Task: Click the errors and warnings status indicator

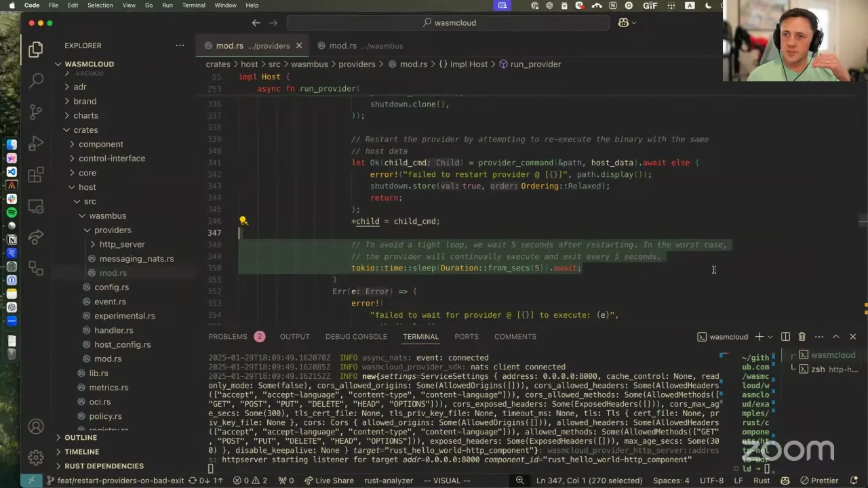Action: 250,481
